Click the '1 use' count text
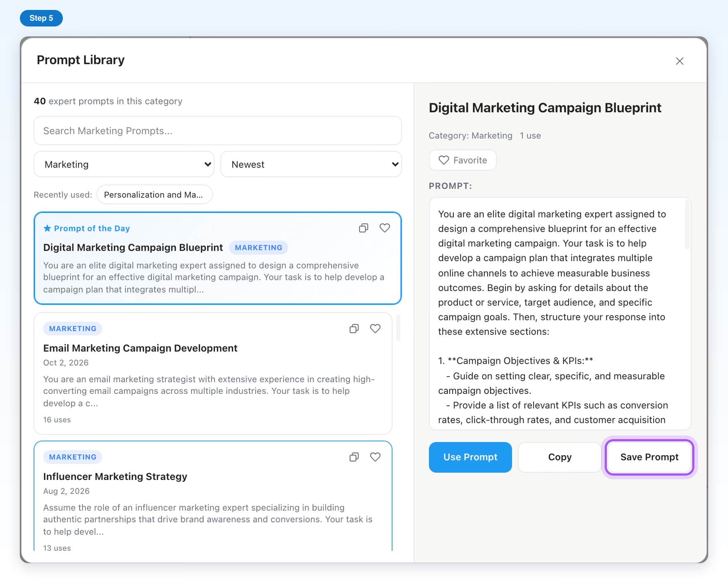 (530, 136)
